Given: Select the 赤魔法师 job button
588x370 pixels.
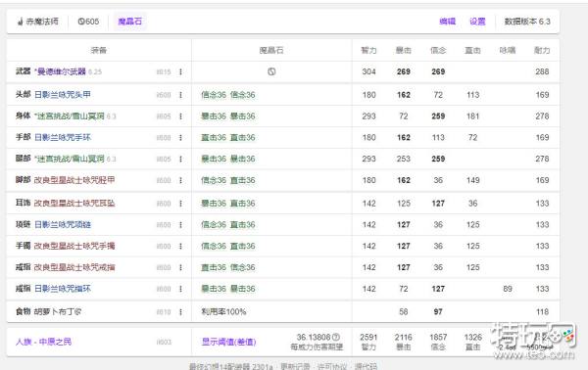Looking at the screenshot, I should coord(38,22).
